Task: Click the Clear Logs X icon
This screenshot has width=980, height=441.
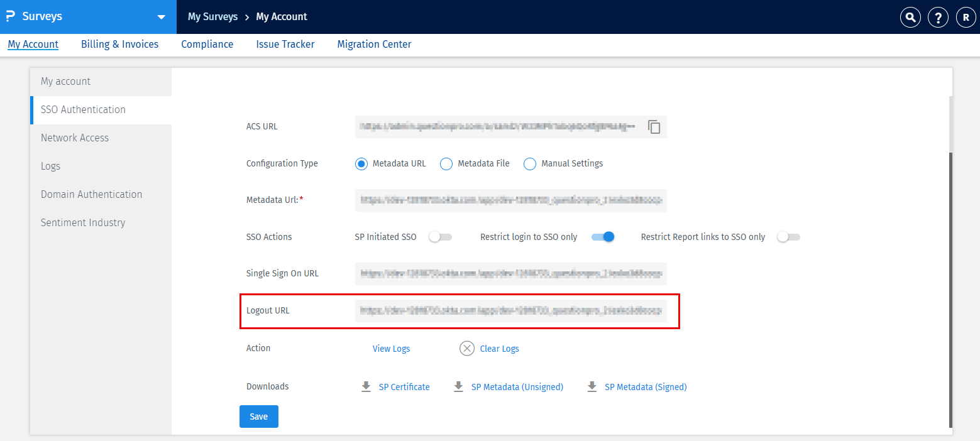Action: click(466, 349)
